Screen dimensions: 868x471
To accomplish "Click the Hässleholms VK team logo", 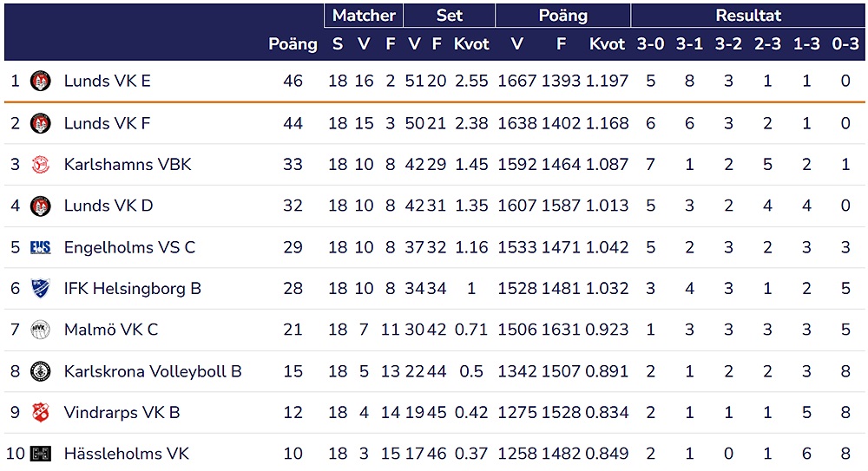I will [40, 454].
